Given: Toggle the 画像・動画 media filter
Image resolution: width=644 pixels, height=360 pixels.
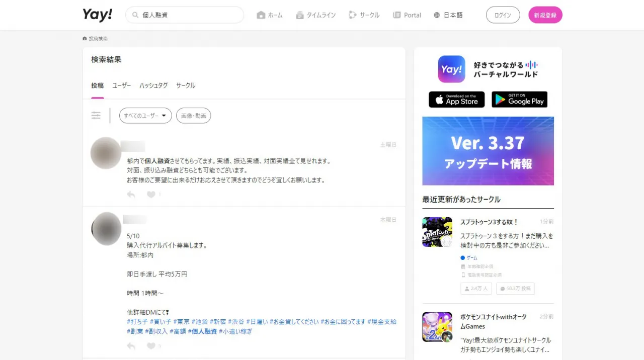Looking at the screenshot, I should tap(193, 116).
